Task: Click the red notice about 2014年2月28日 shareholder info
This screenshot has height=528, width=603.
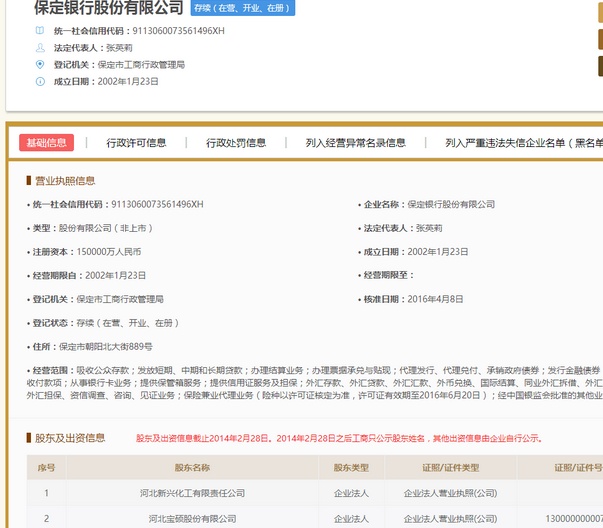Action: pyautogui.click(x=339, y=438)
